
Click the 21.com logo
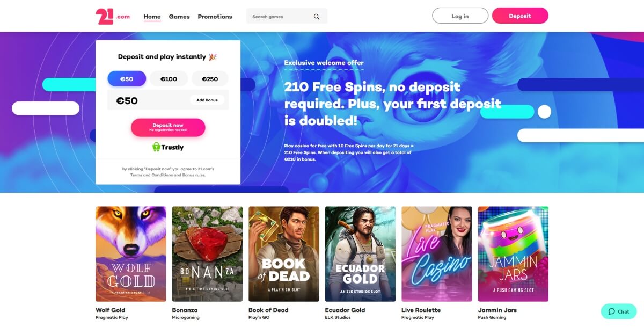tap(113, 16)
